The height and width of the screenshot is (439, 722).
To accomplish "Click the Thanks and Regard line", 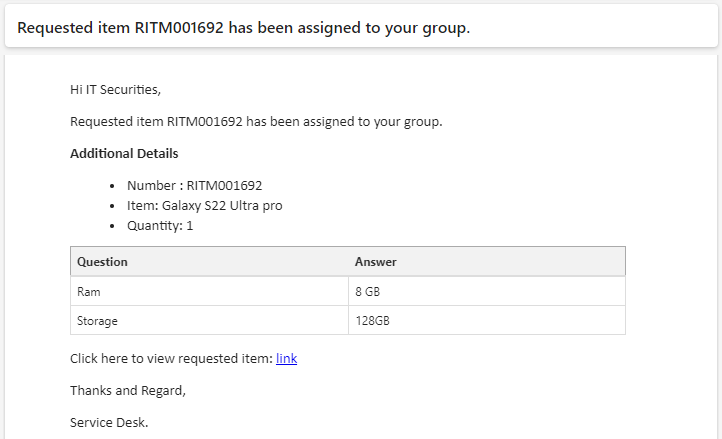I will pos(128,391).
